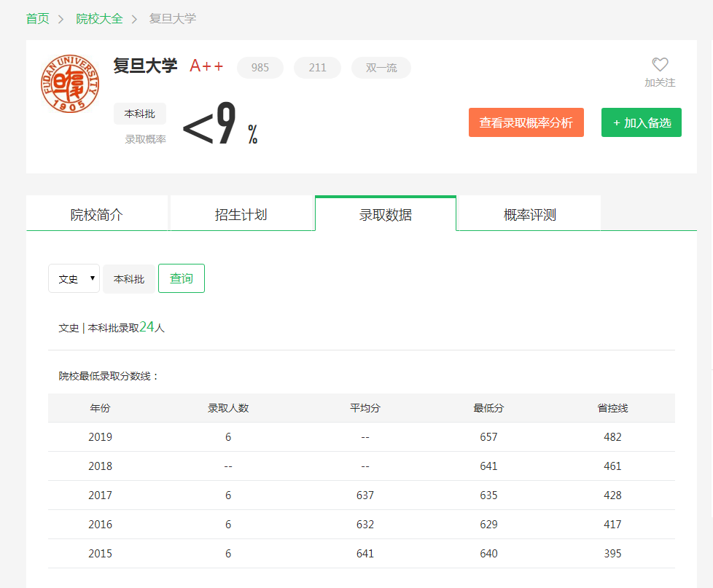
Task: Click average score 632 for 2016
Action: tap(365, 524)
